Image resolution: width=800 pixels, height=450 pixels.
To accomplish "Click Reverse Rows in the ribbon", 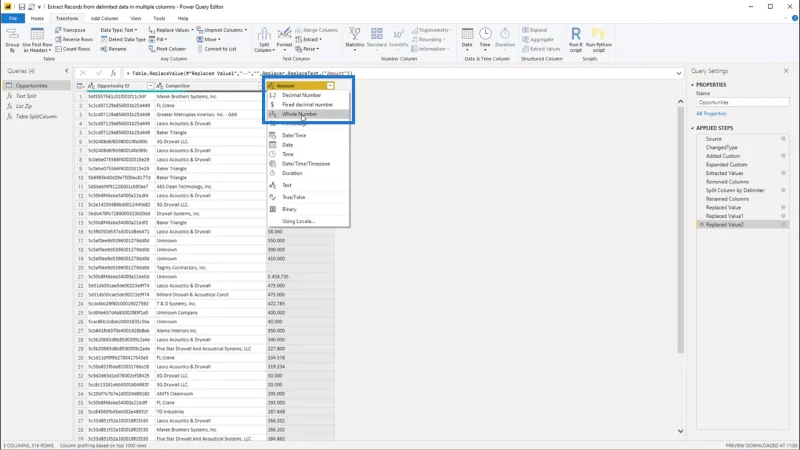I will point(74,39).
